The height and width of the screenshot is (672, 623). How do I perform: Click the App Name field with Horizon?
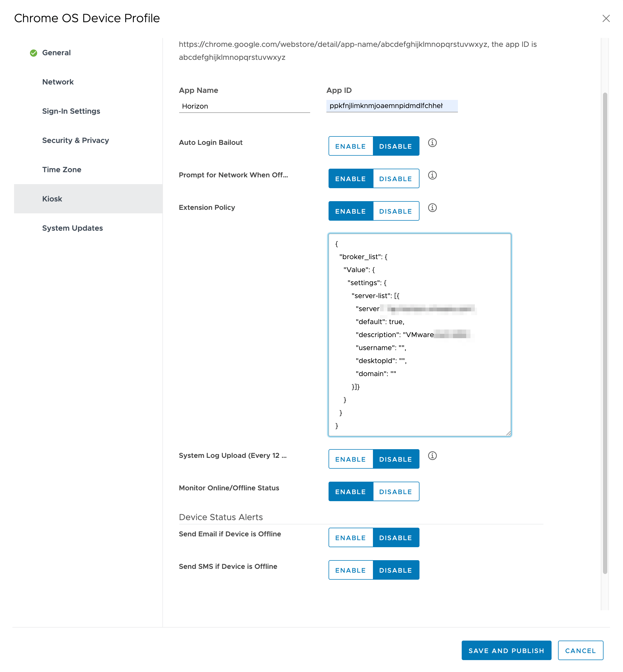[x=244, y=106]
